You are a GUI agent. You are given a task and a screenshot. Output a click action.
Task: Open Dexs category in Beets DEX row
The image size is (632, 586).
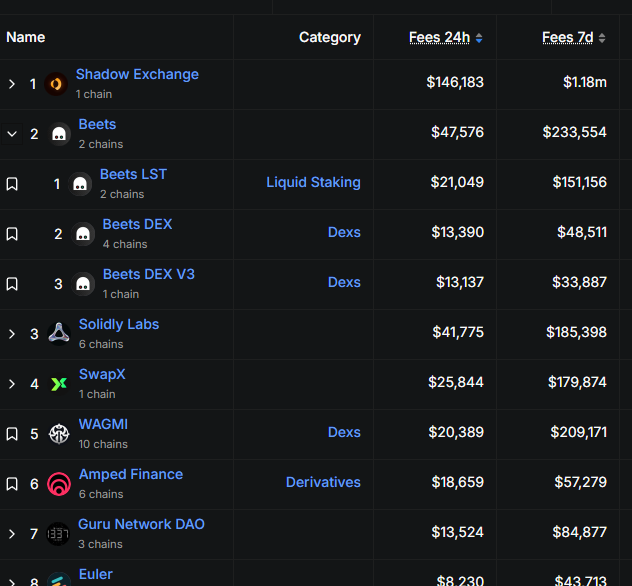point(344,232)
